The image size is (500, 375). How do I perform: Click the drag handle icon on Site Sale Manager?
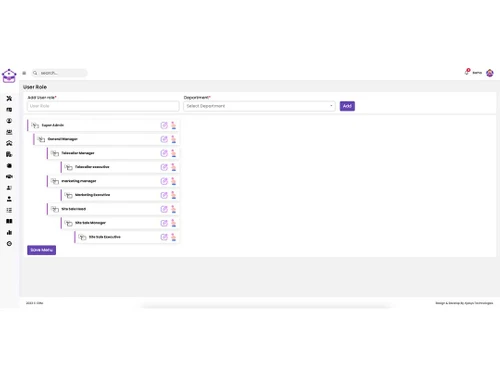pyautogui.click(x=68, y=223)
